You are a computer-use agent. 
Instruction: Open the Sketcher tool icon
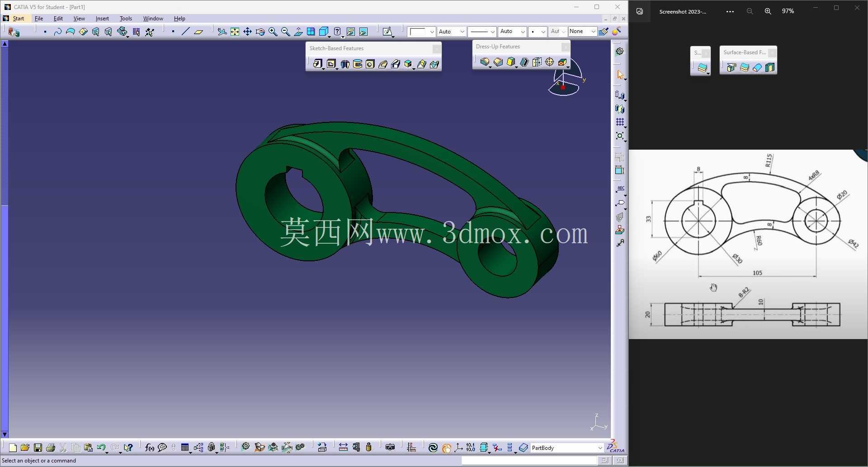(387, 32)
